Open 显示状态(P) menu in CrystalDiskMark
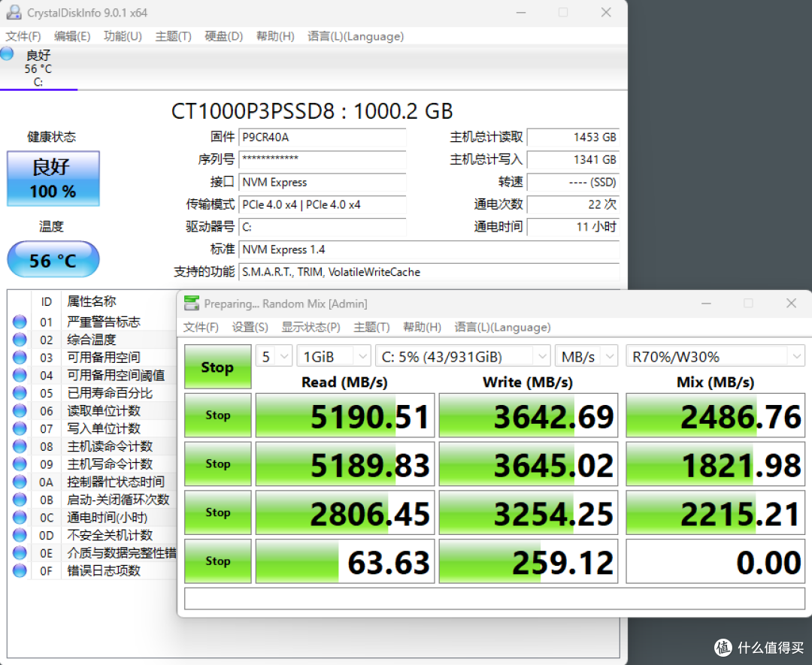812x665 pixels. pyautogui.click(x=311, y=327)
